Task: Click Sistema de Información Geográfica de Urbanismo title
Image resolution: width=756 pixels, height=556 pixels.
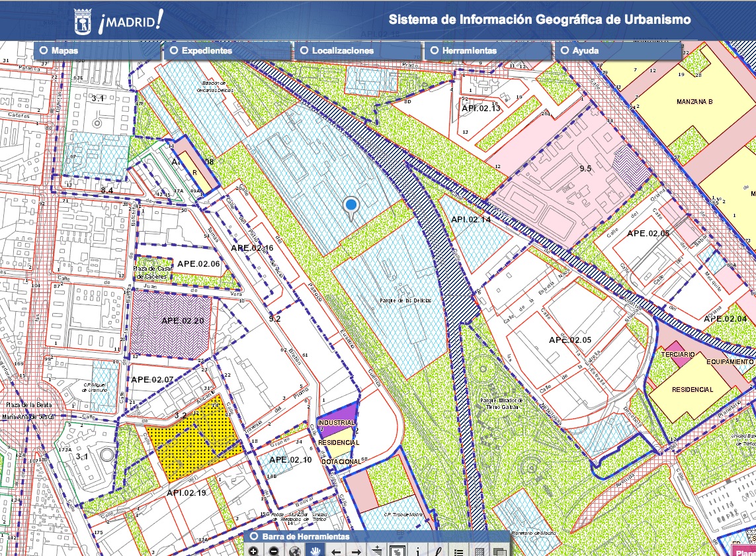Action: (540, 20)
